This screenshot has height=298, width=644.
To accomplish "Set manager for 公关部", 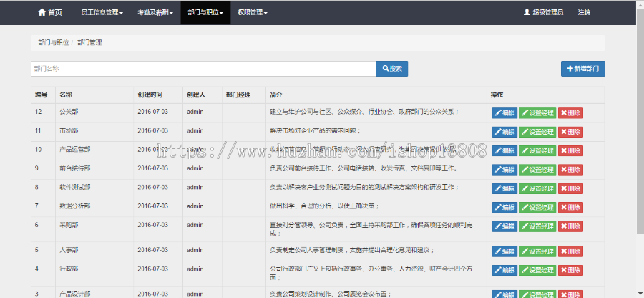I will (537, 113).
